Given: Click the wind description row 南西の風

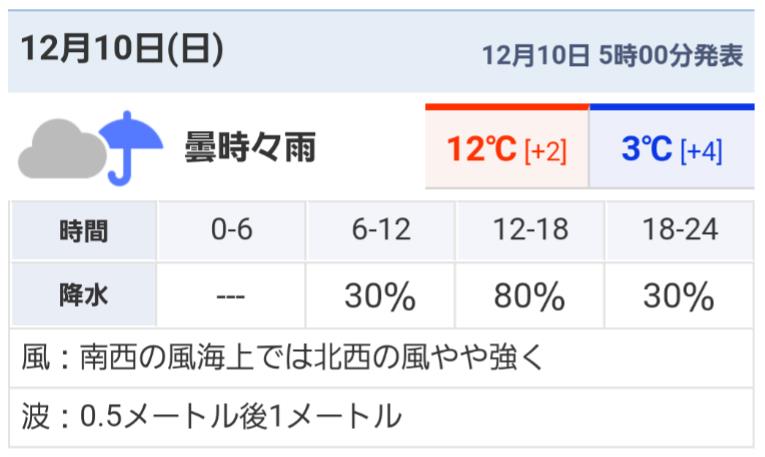Looking at the screenshot, I should point(381,358).
